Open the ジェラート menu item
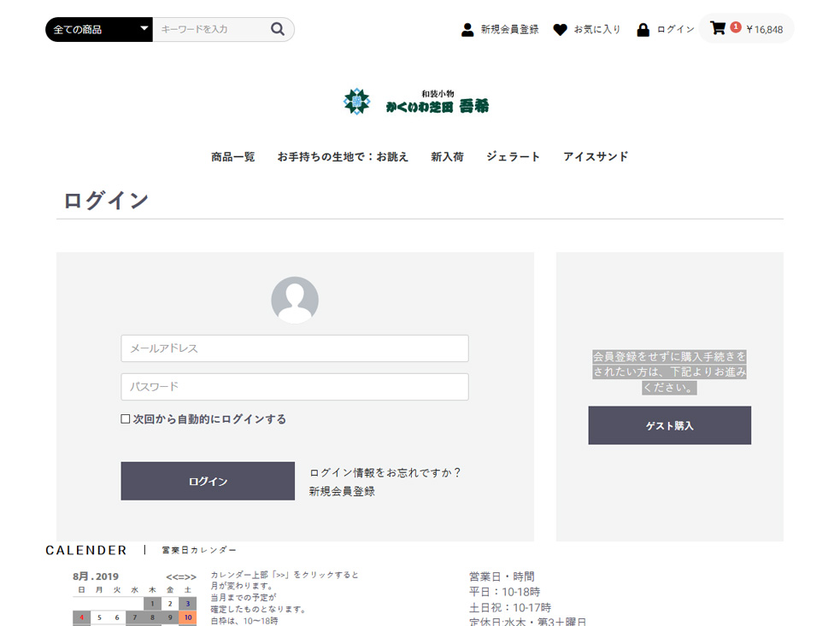This screenshot has width=840, height=626. [513, 156]
